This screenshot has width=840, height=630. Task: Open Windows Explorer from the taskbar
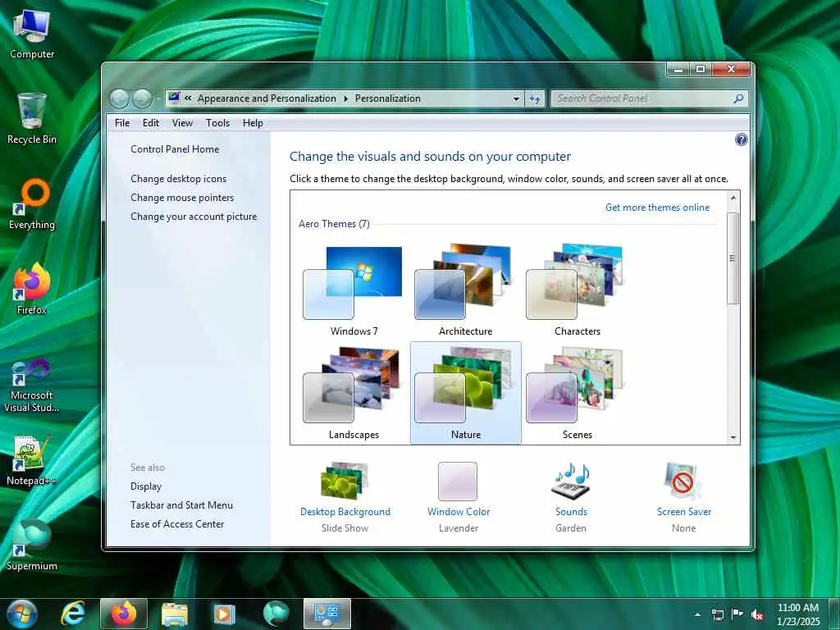174,614
